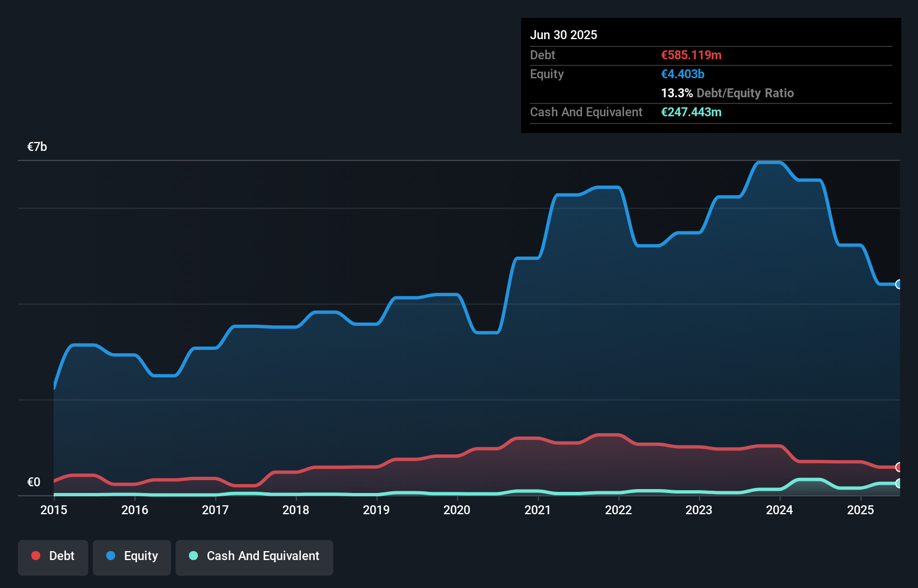Screen dimensions: 918x588
Task: Toggle the Cash And Equivalent legend series
Action: 254,556
